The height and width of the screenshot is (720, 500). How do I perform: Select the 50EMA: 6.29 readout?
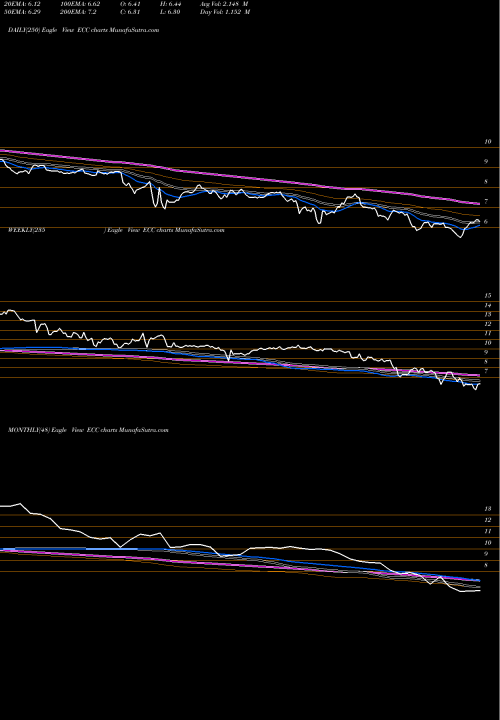pos(20,12)
